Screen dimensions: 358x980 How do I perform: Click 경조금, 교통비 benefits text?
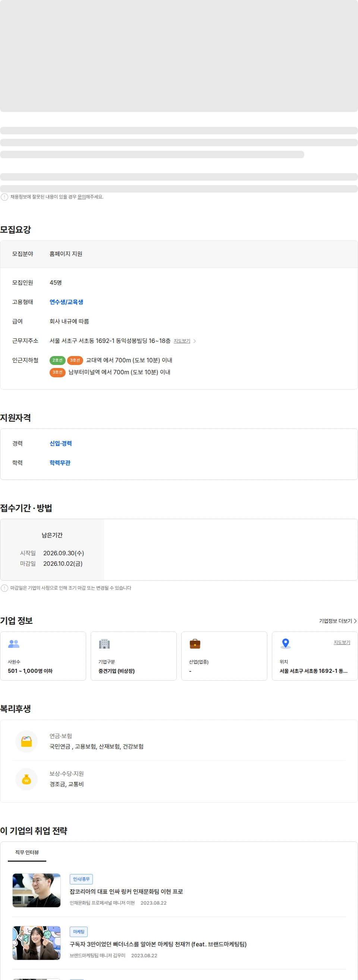[x=66, y=784]
